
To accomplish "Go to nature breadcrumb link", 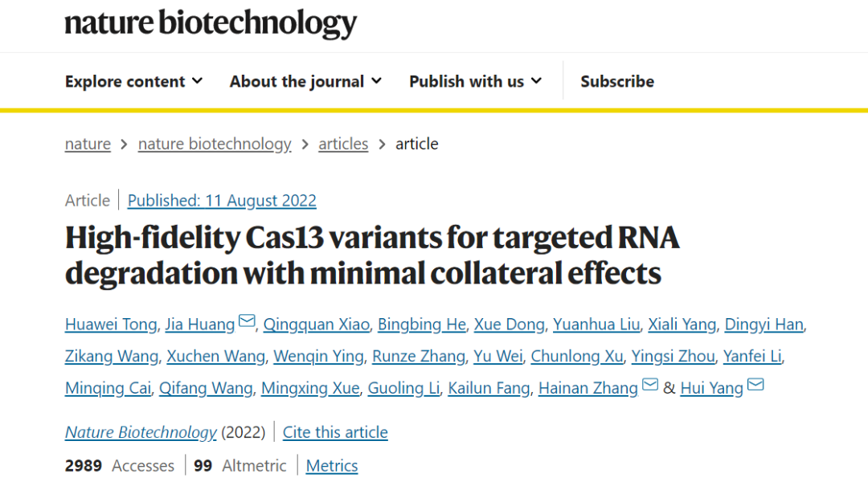I will coord(88,144).
